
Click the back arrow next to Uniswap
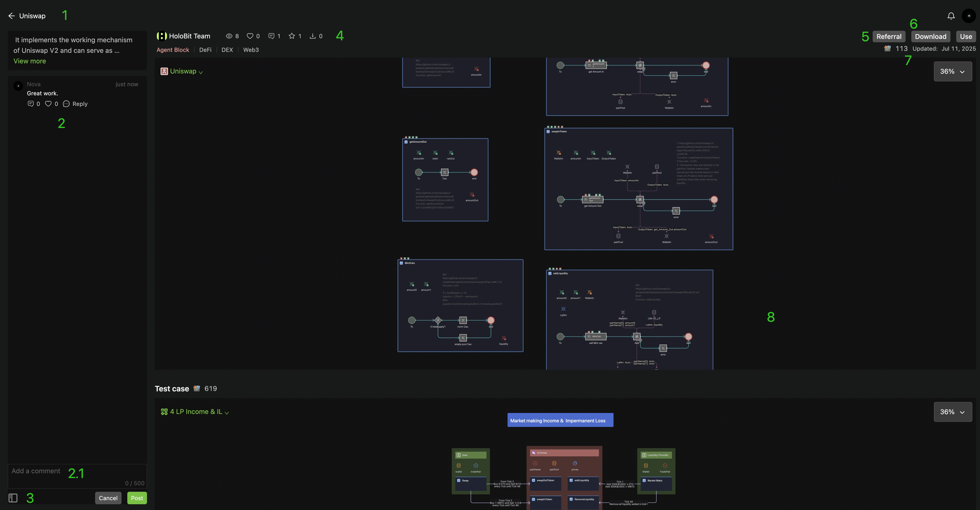pyautogui.click(x=12, y=16)
